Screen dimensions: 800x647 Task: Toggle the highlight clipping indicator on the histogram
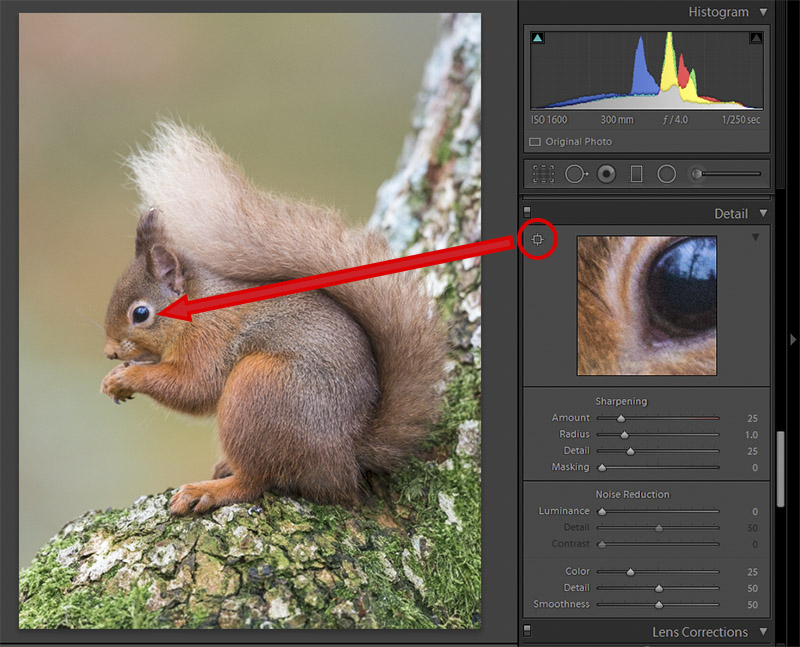755,36
